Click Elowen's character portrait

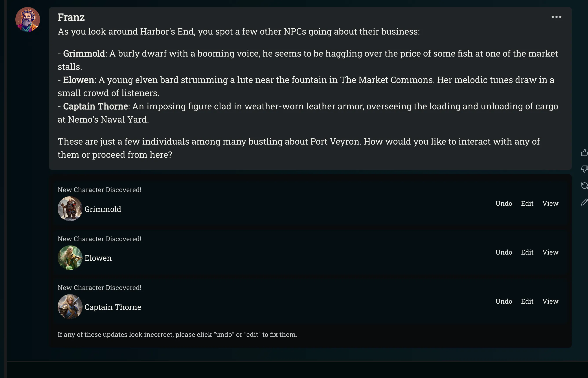coord(70,258)
